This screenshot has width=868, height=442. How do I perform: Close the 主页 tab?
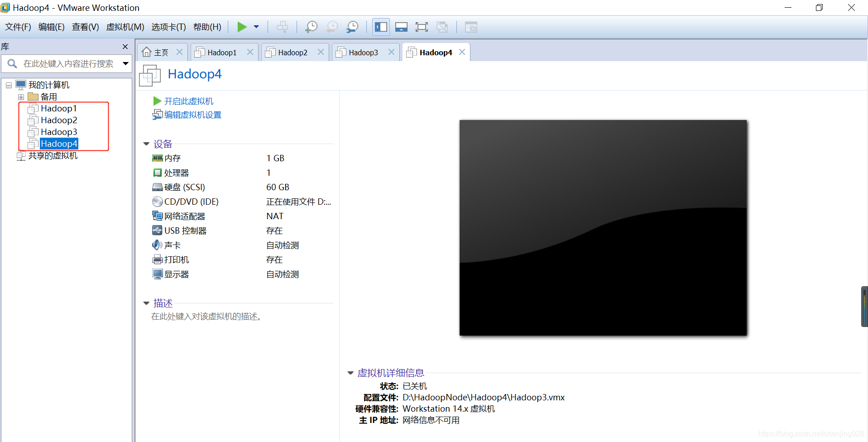click(179, 52)
